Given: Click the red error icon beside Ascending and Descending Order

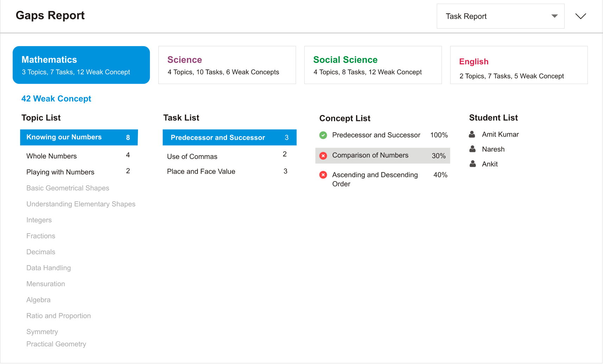Looking at the screenshot, I should coord(323,175).
